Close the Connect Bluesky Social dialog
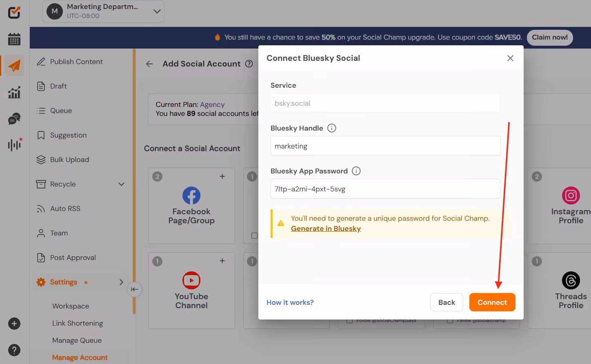Image resolution: width=591 pixels, height=364 pixels. point(510,58)
